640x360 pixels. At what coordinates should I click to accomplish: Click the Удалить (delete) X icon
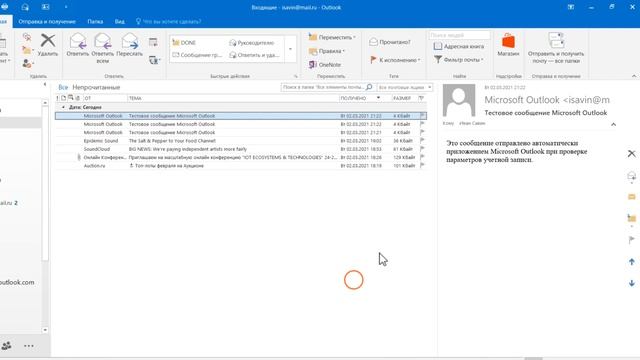click(48, 40)
